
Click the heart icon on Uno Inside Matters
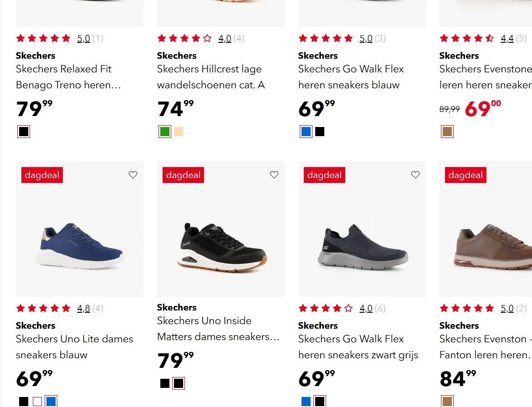[x=274, y=174]
